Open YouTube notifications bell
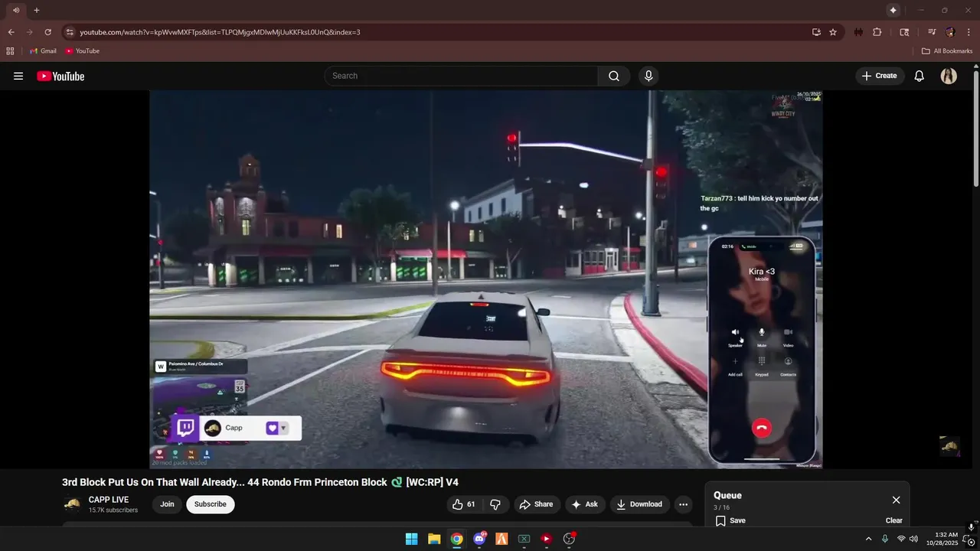980x551 pixels. coord(920,76)
